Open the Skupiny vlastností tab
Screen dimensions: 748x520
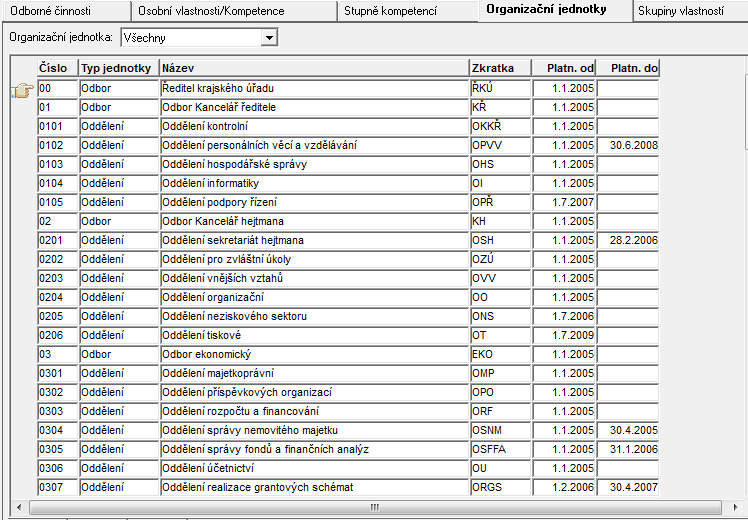[690, 11]
